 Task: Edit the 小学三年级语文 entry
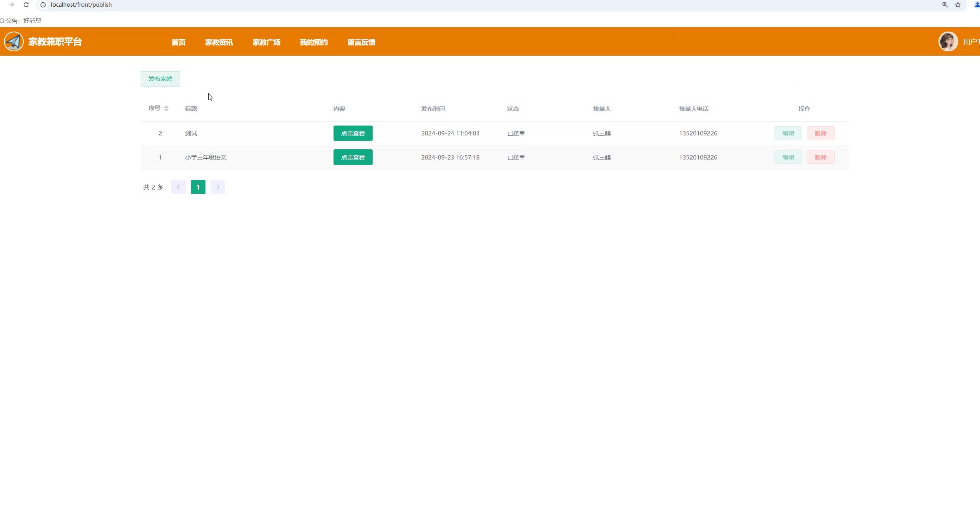(788, 158)
